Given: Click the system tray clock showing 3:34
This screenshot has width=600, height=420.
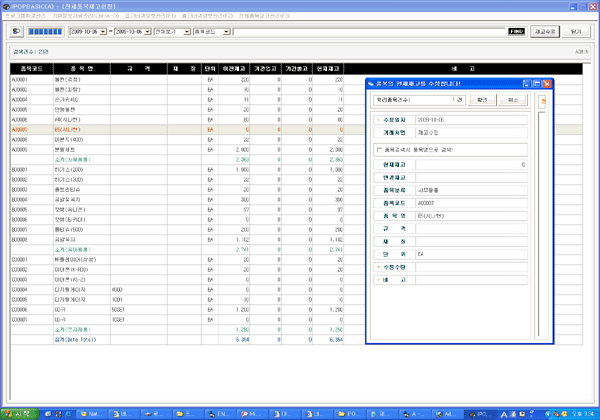Looking at the screenshot, I should 583,414.
